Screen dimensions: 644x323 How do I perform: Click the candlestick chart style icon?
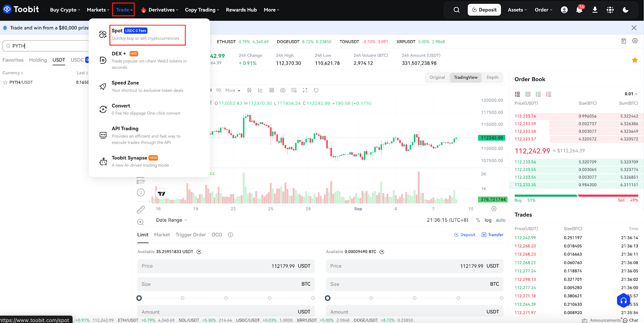(x=250, y=90)
